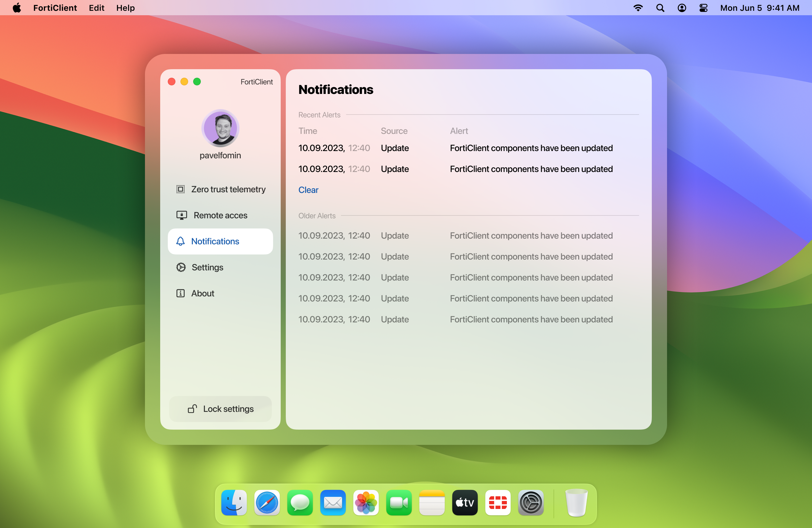Screen dimensions: 812x528
Task: Click the user account menu bar icon
Action: (682, 8)
